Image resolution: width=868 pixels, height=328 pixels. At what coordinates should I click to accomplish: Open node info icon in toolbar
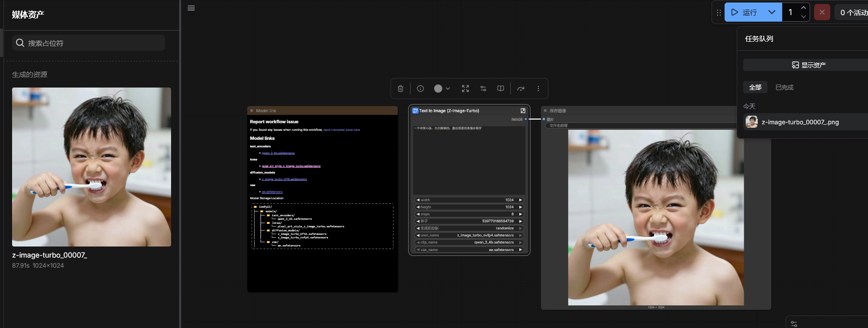pyautogui.click(x=420, y=89)
